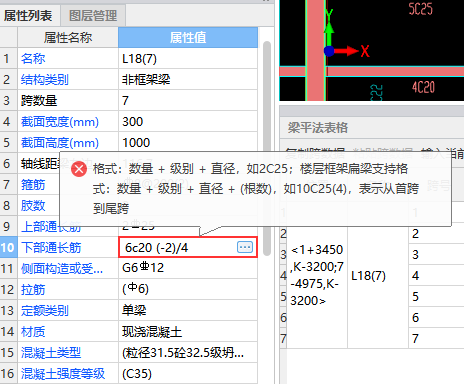Viewport: 464px width, 384px height.
Task: Select row 10 number in property list
Action: tap(8, 247)
